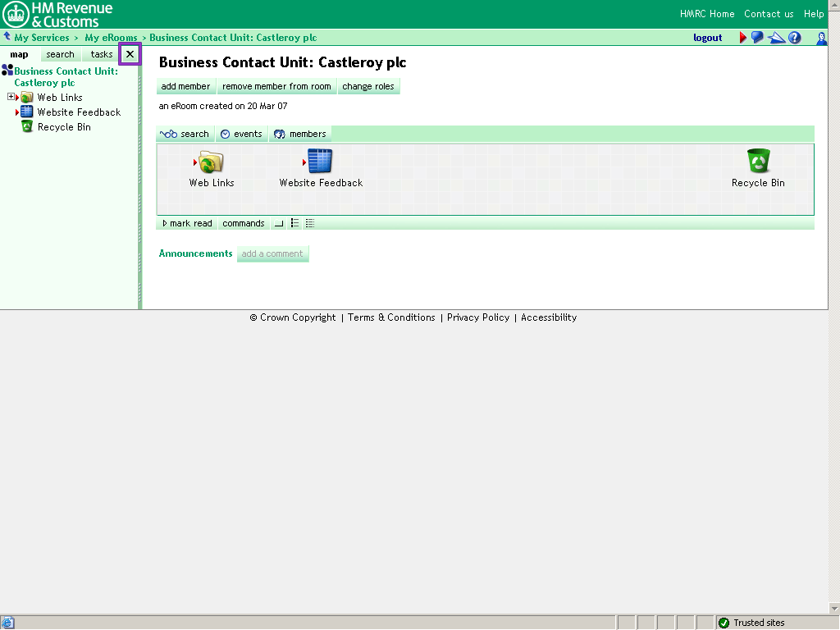Open the commands menu
Image resolution: width=840 pixels, height=630 pixels.
pyautogui.click(x=244, y=223)
